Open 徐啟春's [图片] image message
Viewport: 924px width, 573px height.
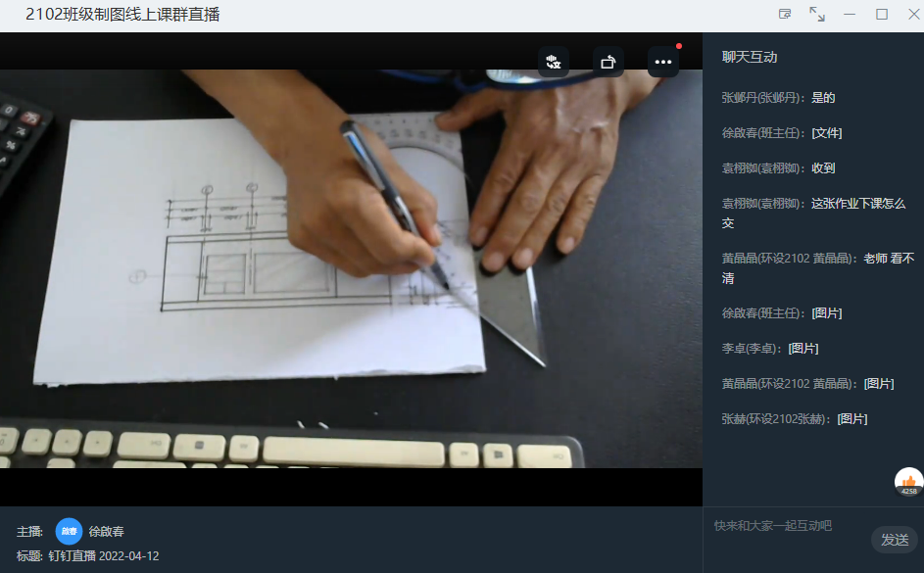[x=826, y=313]
